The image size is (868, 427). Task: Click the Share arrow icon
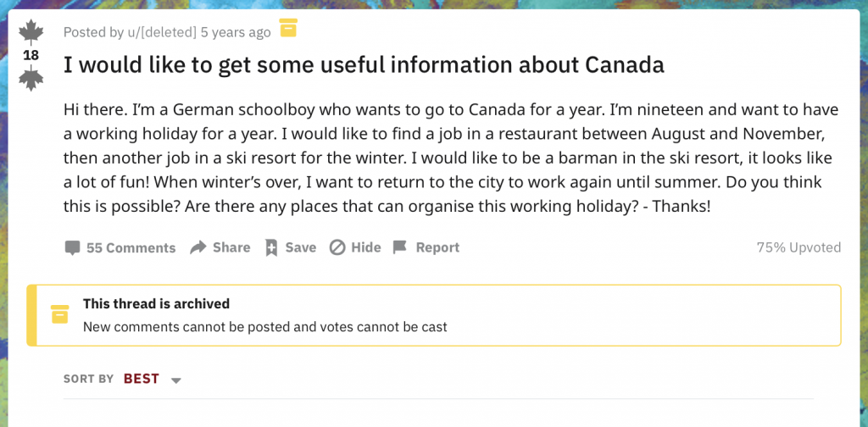pyautogui.click(x=198, y=247)
